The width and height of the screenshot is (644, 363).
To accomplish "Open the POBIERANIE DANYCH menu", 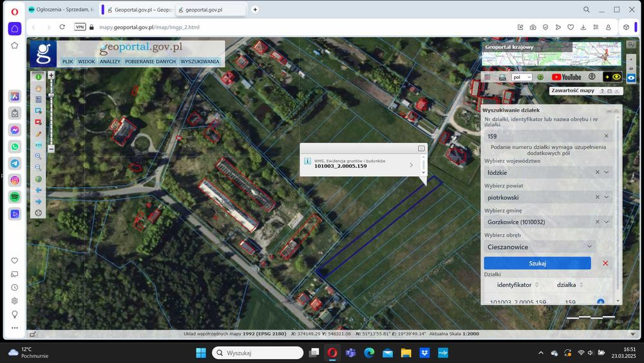I will pos(150,61).
